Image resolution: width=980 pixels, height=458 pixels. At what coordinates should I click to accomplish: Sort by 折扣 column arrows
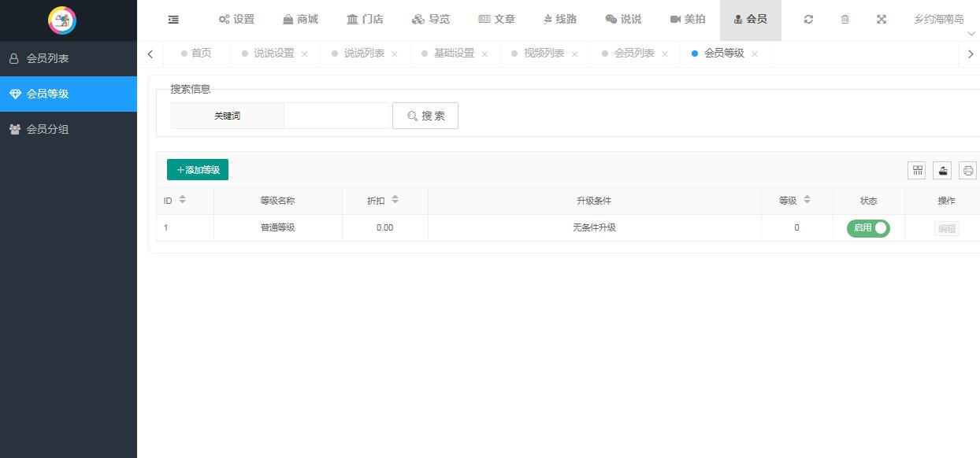(395, 200)
